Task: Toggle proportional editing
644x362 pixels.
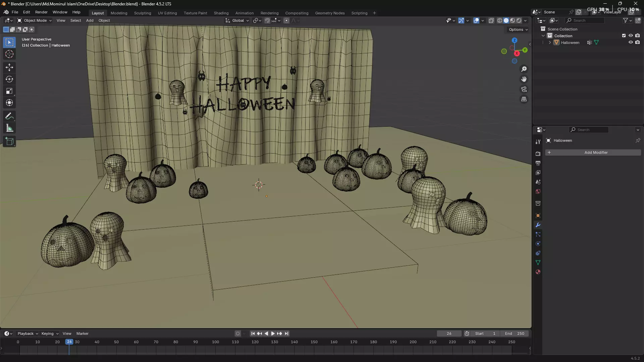Action: [x=286, y=20]
